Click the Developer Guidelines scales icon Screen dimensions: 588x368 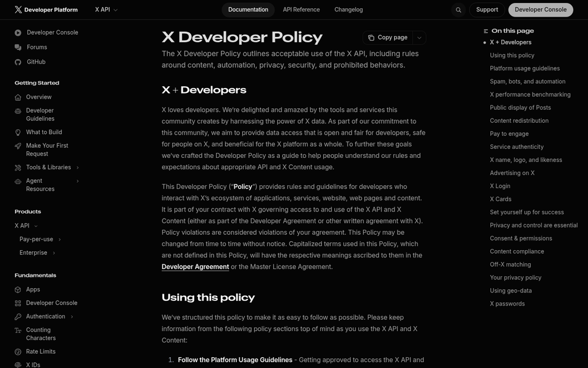[x=18, y=111]
